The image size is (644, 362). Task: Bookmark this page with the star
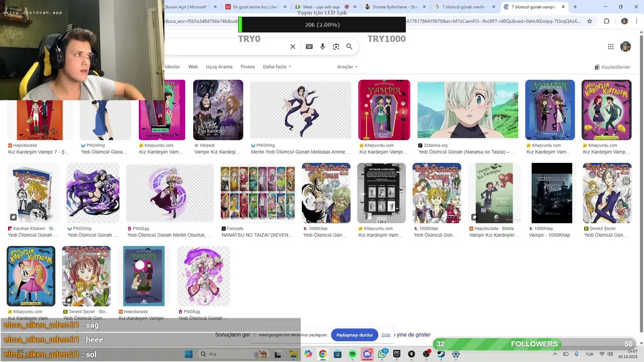(590, 21)
